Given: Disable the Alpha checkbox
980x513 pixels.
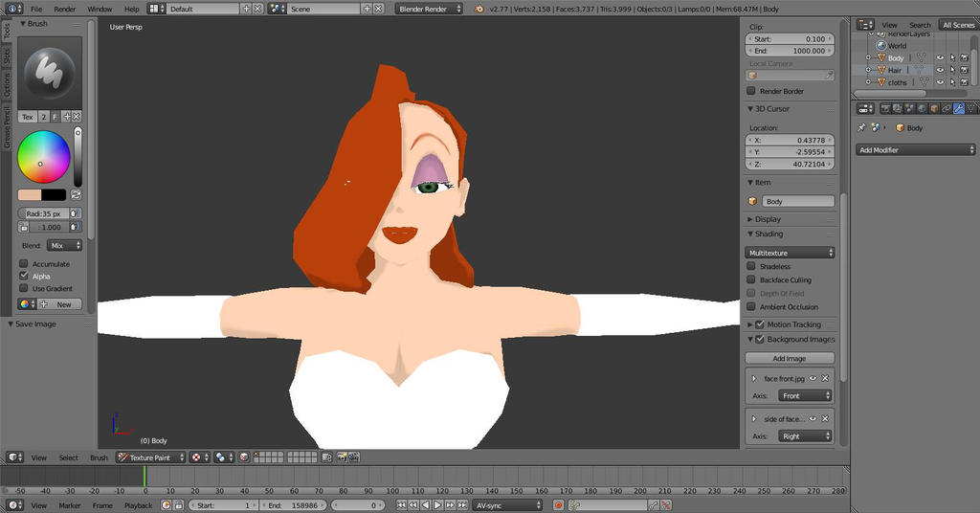Looking at the screenshot, I should pyautogui.click(x=24, y=276).
